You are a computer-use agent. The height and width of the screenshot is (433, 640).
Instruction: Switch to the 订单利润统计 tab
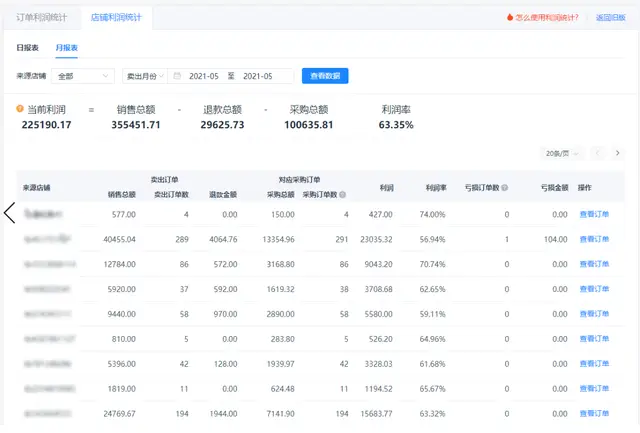(42, 18)
